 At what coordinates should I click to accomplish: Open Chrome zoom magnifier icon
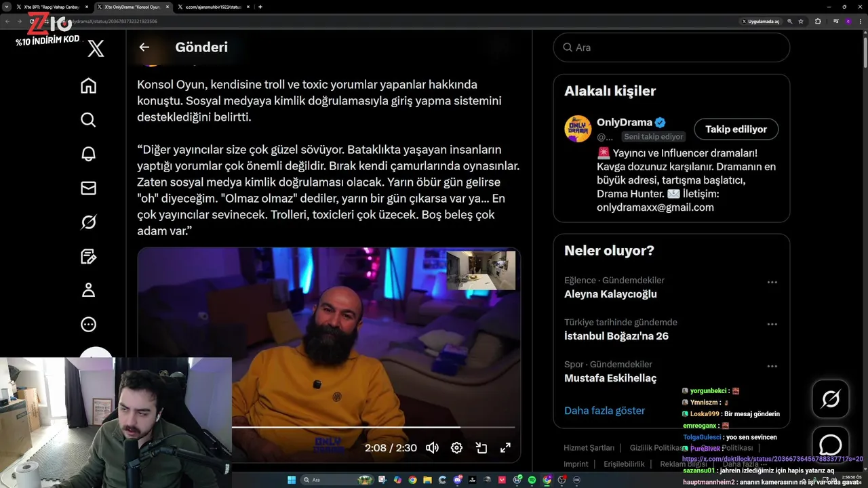click(x=790, y=22)
